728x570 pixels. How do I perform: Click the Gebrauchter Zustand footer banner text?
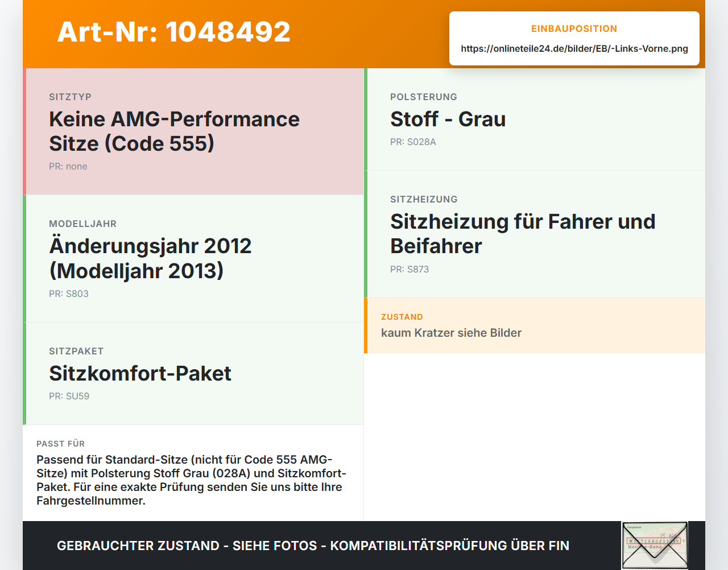[313, 546]
